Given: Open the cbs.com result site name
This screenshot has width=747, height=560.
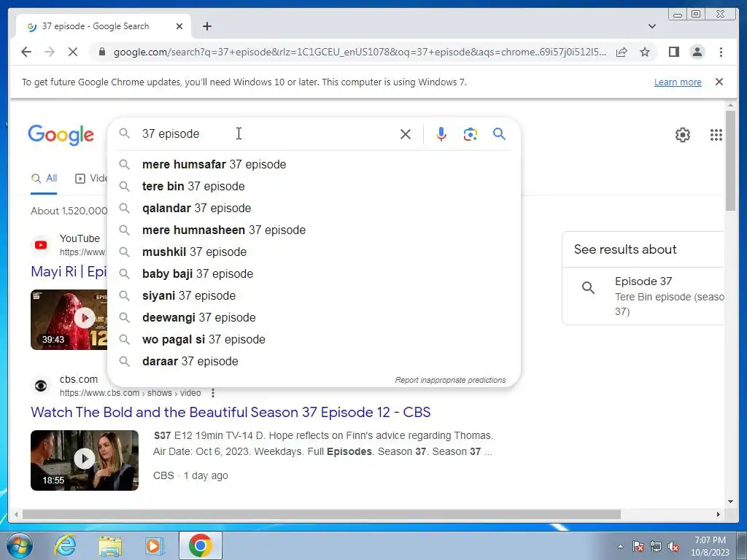Looking at the screenshot, I should pyautogui.click(x=79, y=379).
